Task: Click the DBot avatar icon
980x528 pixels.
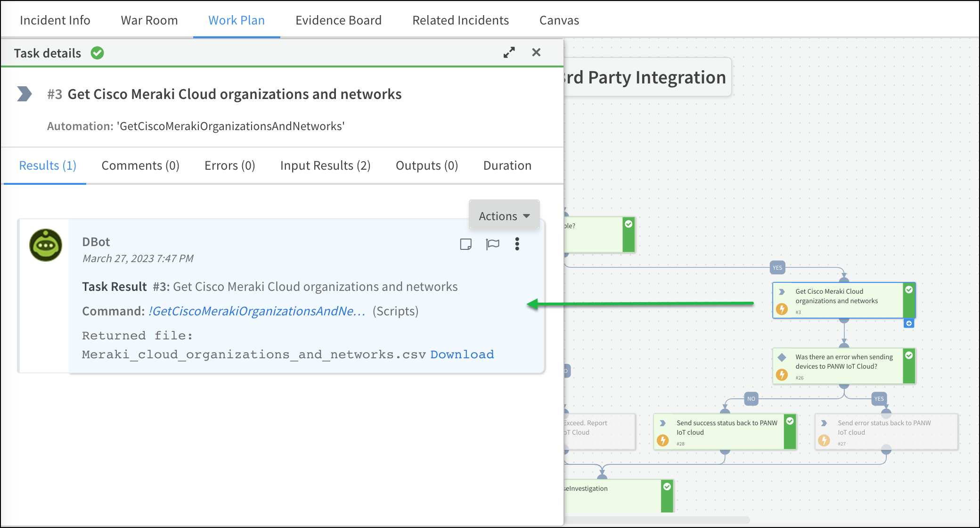Action: [45, 245]
